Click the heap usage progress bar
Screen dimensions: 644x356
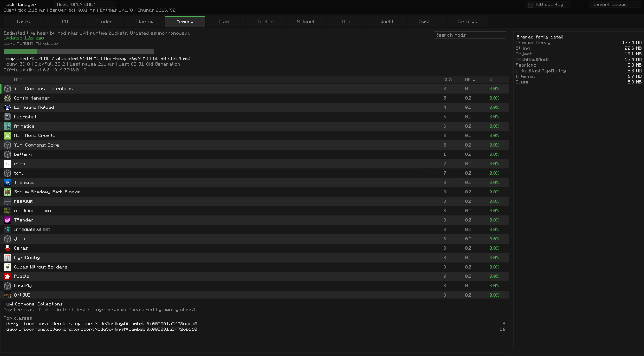tap(79, 52)
